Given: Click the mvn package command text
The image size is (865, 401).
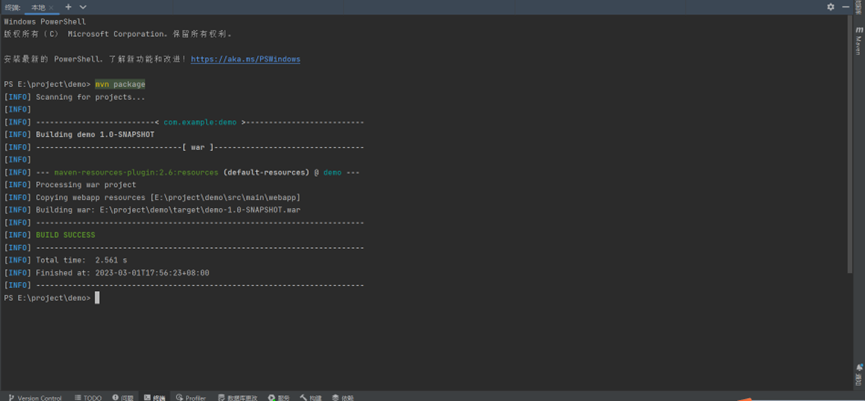Looking at the screenshot, I should click(120, 84).
